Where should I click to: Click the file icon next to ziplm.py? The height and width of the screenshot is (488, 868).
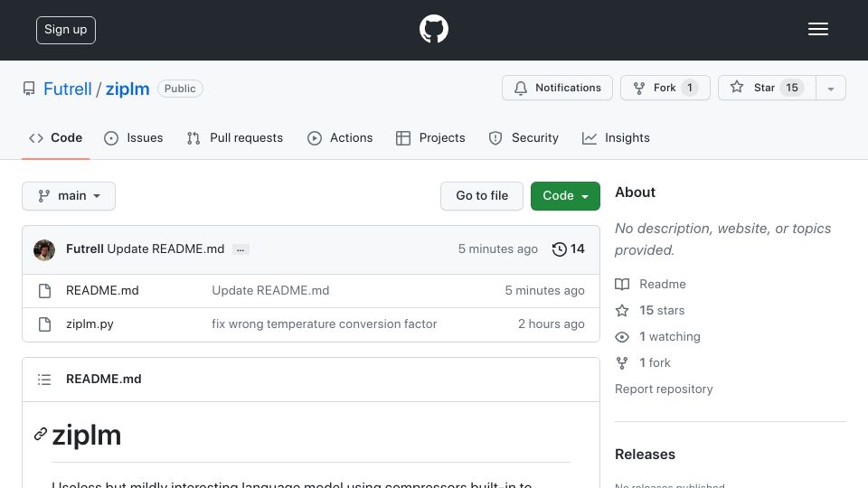click(x=45, y=324)
